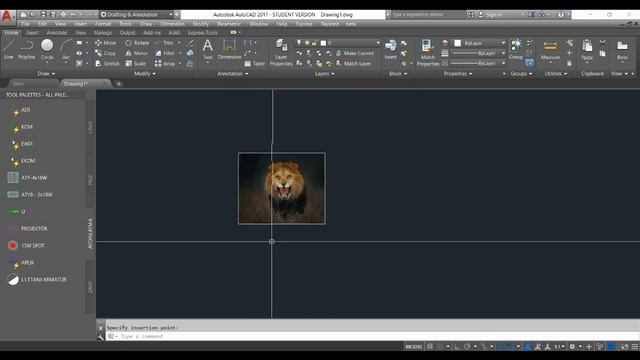Click the Save icon in quick access toolbar
The image size is (640, 360).
pos(43,14)
